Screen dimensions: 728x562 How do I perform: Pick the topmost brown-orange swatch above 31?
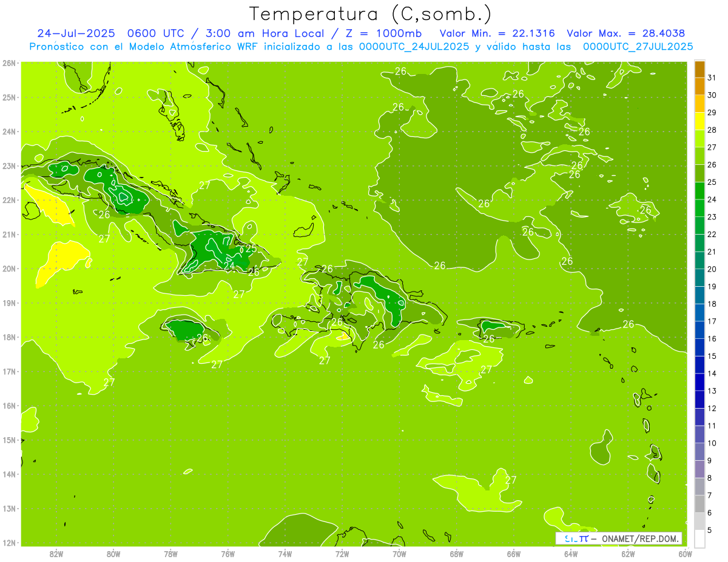click(699, 69)
